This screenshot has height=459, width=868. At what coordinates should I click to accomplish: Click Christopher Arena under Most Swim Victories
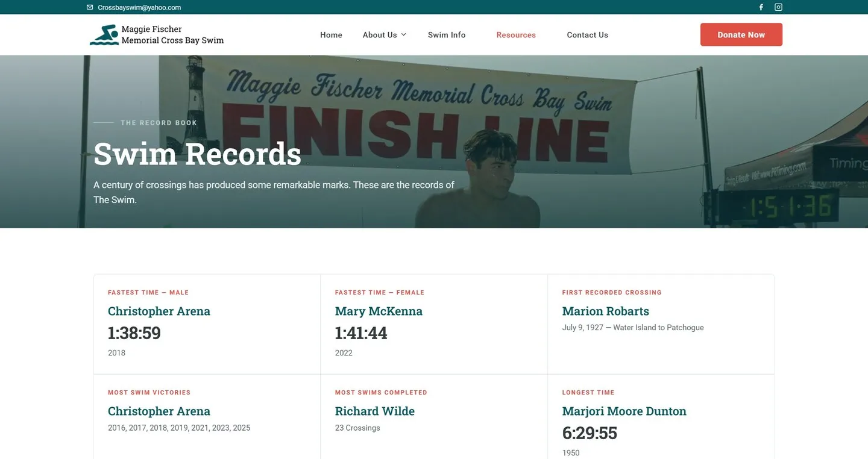click(159, 411)
